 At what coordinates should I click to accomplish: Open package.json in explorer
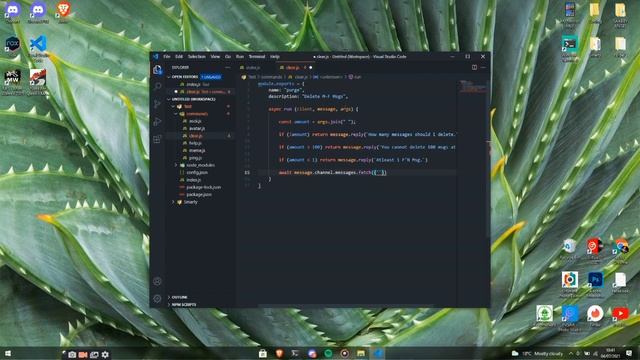tap(199, 195)
